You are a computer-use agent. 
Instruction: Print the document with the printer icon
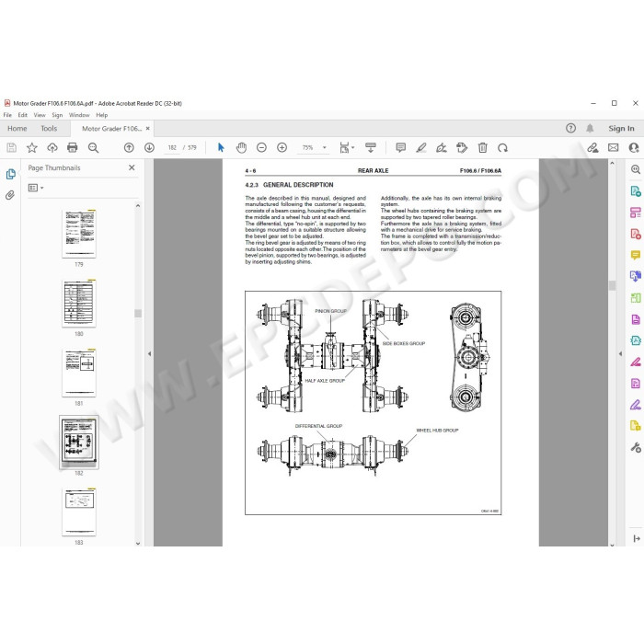coord(73,147)
